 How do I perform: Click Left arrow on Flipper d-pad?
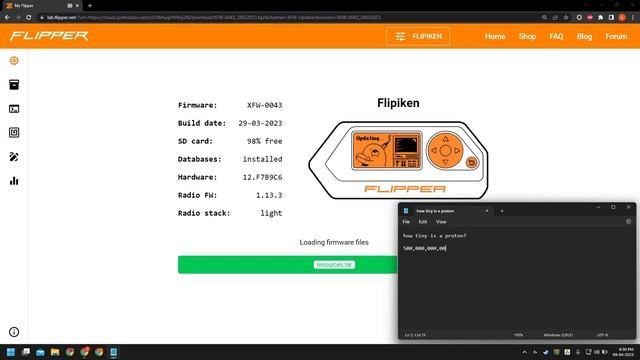[x=434, y=151]
